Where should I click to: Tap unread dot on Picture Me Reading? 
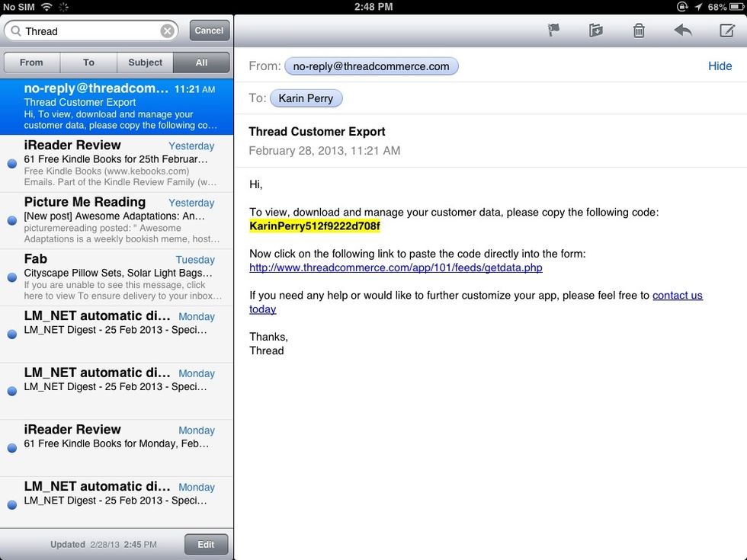tap(12, 220)
